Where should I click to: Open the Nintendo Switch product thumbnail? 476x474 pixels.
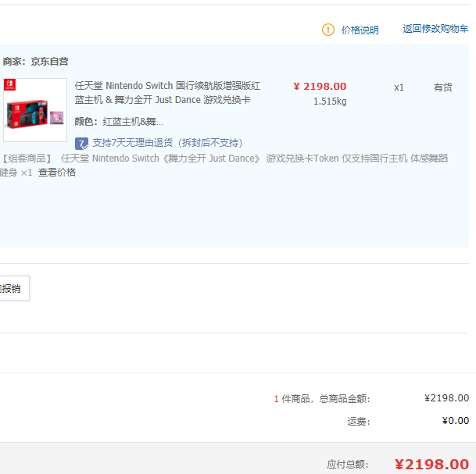point(35,110)
